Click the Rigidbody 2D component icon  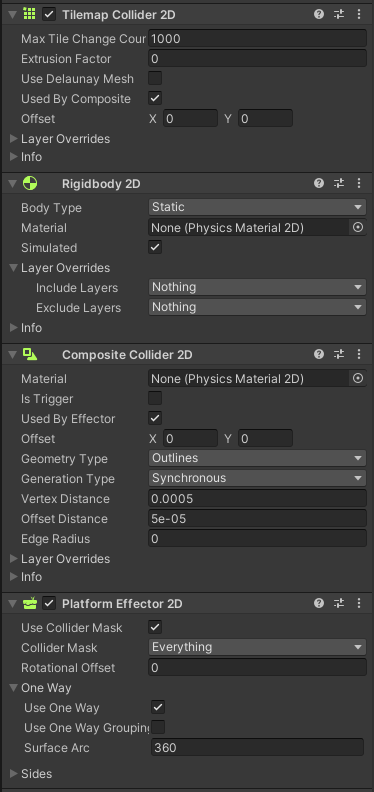coord(30,183)
